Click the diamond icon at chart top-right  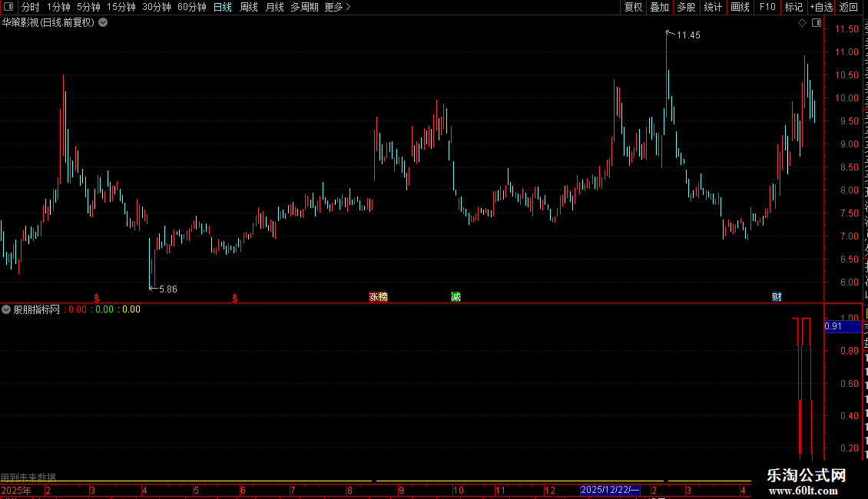(802, 23)
